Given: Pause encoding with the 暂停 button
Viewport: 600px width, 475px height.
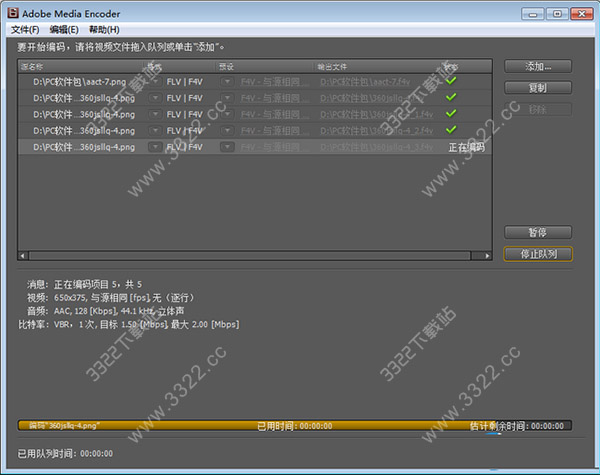Looking at the screenshot, I should [x=538, y=232].
